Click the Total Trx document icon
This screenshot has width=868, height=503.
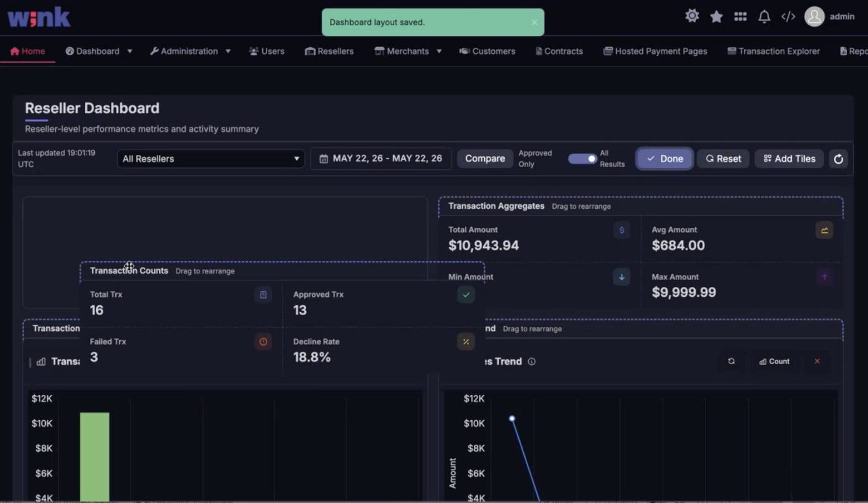click(263, 295)
